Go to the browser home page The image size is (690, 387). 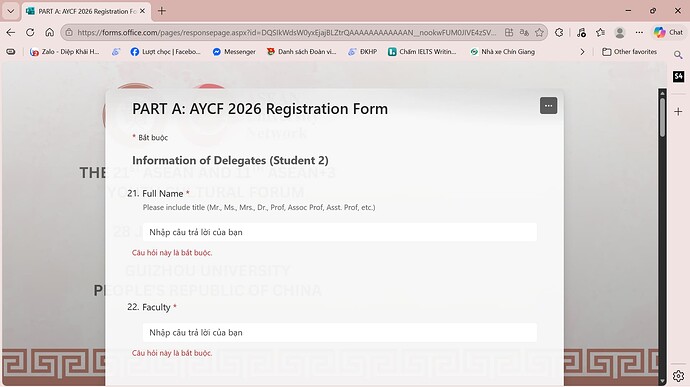[x=50, y=32]
